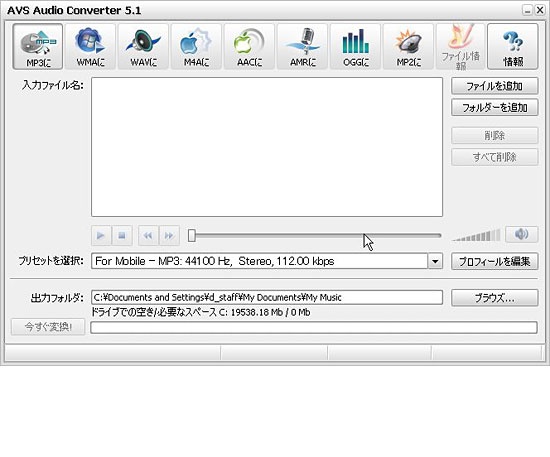550x457 pixels.
Task: Mute audio with the speaker icon
Action: coord(522,234)
